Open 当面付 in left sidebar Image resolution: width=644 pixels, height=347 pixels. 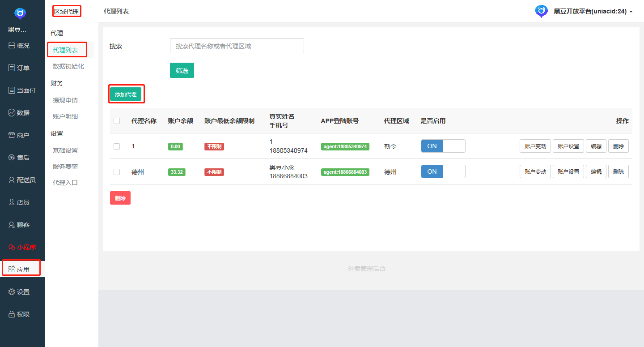pyautogui.click(x=22, y=90)
